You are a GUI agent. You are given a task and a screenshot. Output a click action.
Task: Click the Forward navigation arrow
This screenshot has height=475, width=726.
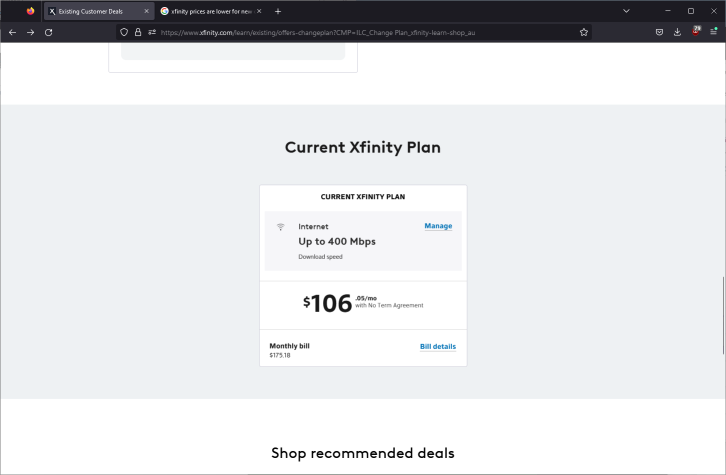point(31,32)
